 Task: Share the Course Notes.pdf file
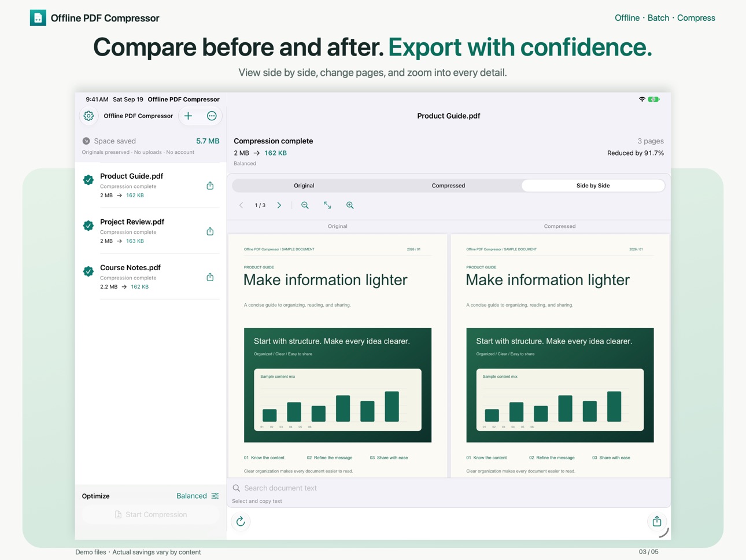pos(210,277)
